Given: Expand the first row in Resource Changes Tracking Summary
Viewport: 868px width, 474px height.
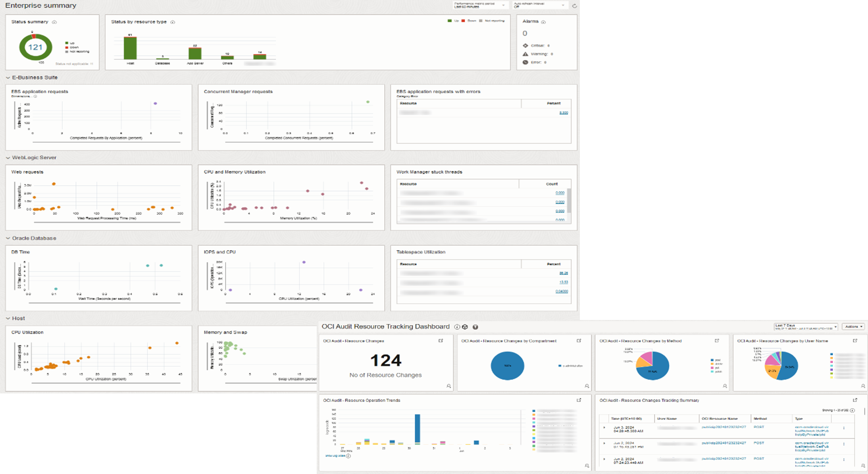Looking at the screenshot, I should (605, 427).
